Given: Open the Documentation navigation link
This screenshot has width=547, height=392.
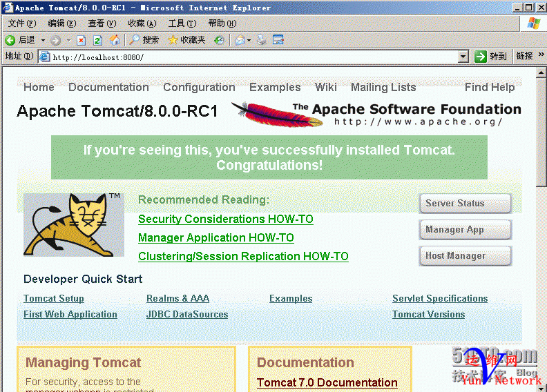Looking at the screenshot, I should tap(108, 87).
